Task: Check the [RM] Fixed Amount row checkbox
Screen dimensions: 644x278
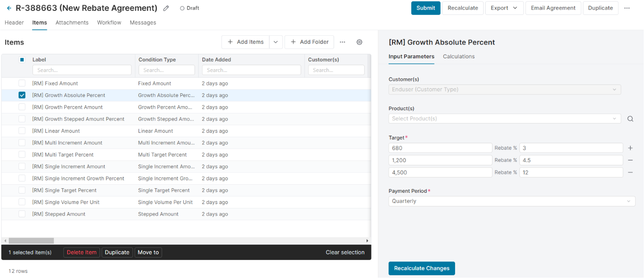Action: 22,83
